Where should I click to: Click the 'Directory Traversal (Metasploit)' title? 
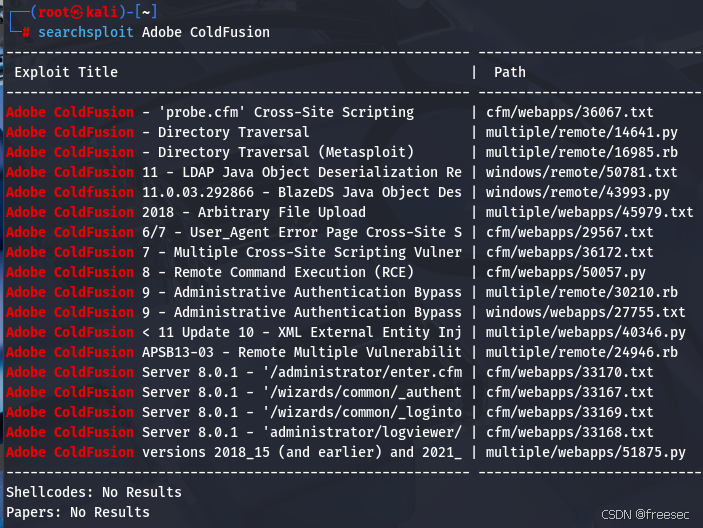click(x=286, y=152)
